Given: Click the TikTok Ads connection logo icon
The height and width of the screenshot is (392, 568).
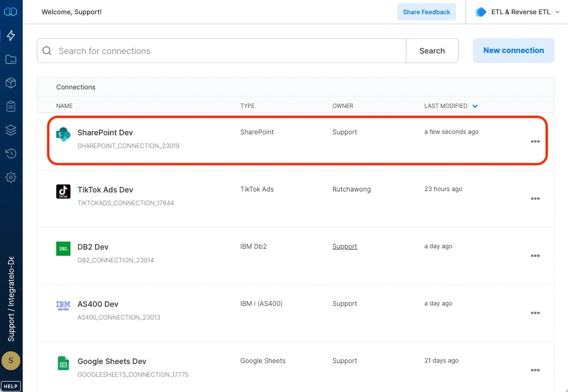Looking at the screenshot, I should (x=63, y=192).
